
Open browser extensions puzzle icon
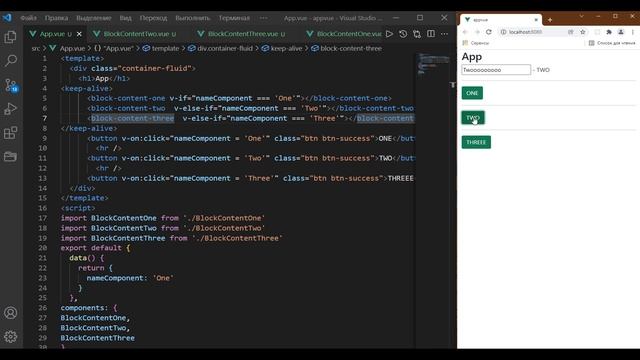click(609, 32)
